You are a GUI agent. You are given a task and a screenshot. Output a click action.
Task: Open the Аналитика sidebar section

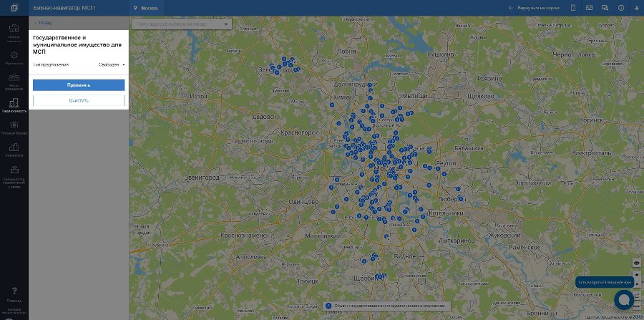point(14,150)
